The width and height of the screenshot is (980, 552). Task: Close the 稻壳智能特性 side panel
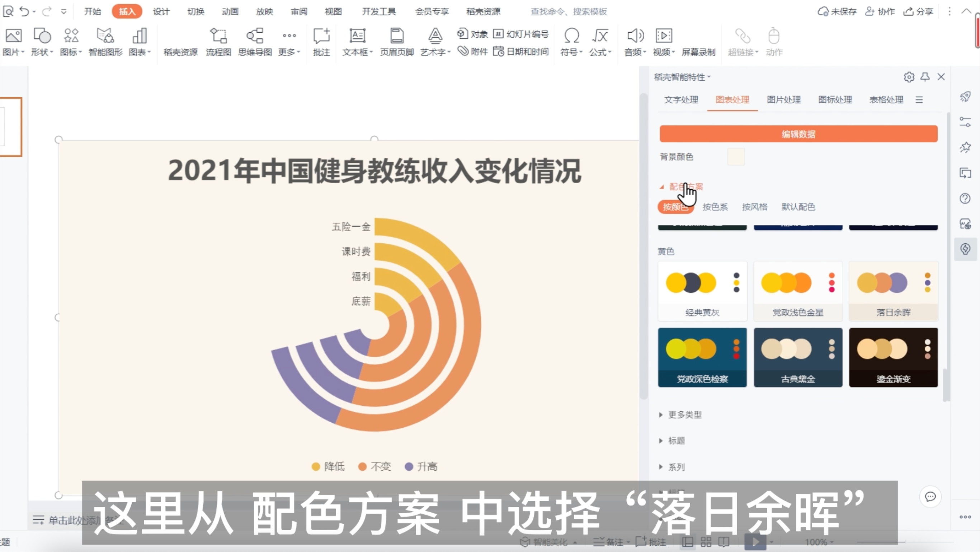941,77
